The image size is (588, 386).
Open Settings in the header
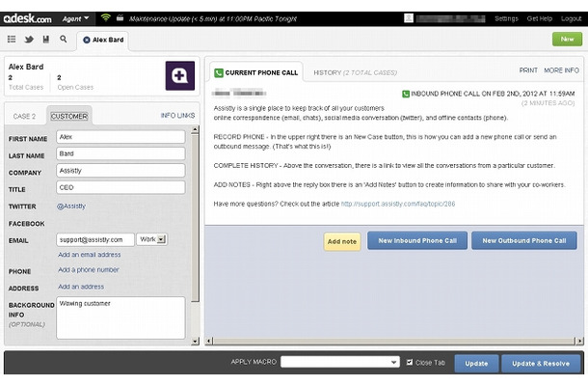[x=506, y=18]
